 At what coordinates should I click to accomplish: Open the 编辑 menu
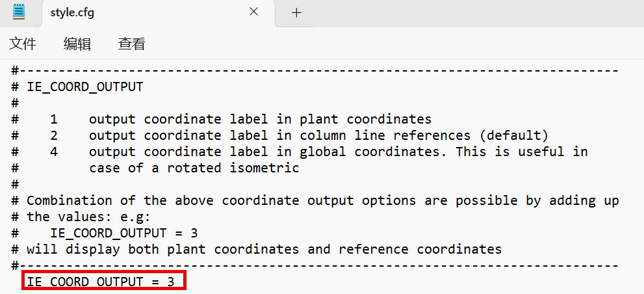point(77,44)
